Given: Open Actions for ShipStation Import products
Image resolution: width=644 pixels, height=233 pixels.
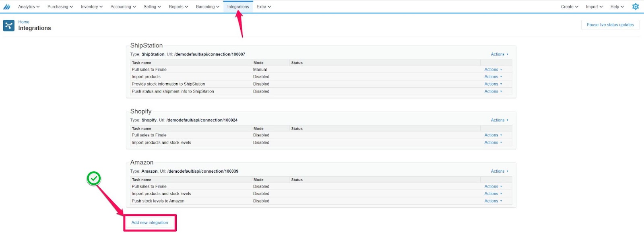Looking at the screenshot, I should pyautogui.click(x=493, y=77).
